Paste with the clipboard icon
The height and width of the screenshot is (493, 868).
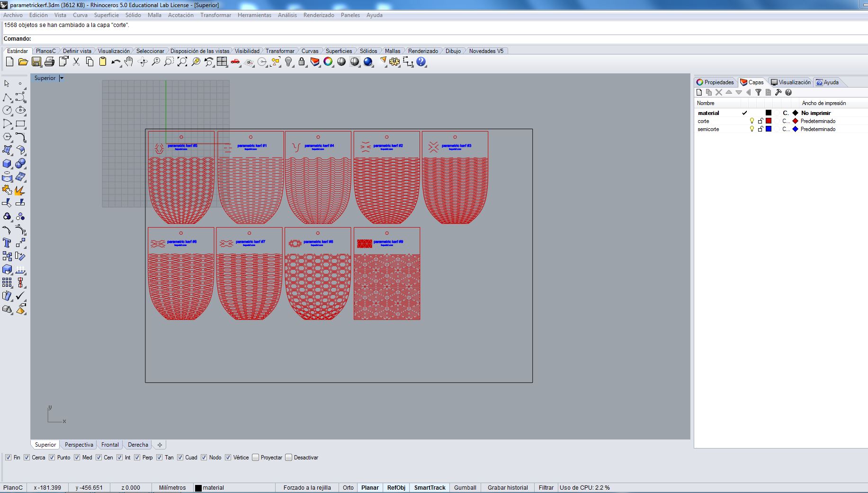[x=103, y=62]
